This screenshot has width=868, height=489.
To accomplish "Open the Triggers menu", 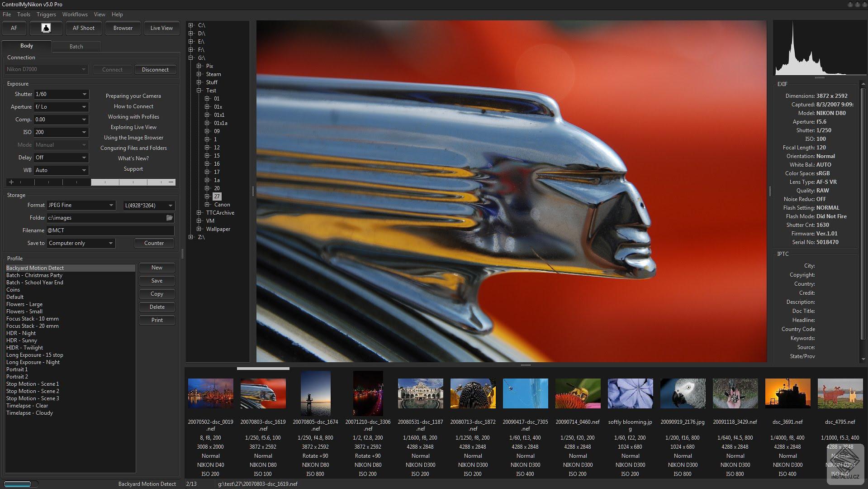I will tap(46, 14).
